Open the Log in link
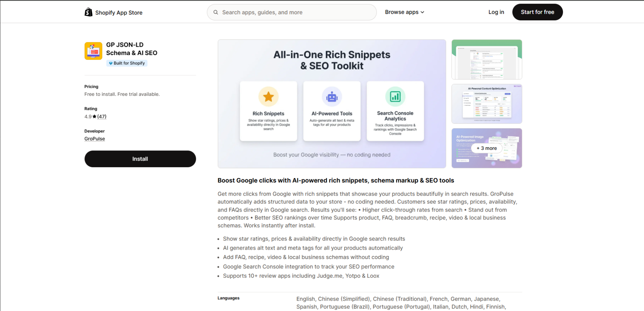Viewport: 644px width, 311px height. (x=496, y=12)
